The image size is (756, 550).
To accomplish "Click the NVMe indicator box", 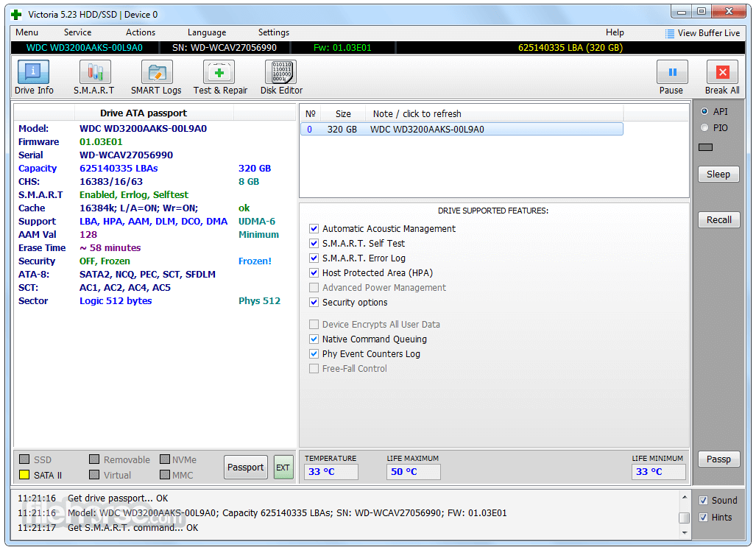I will (x=165, y=459).
